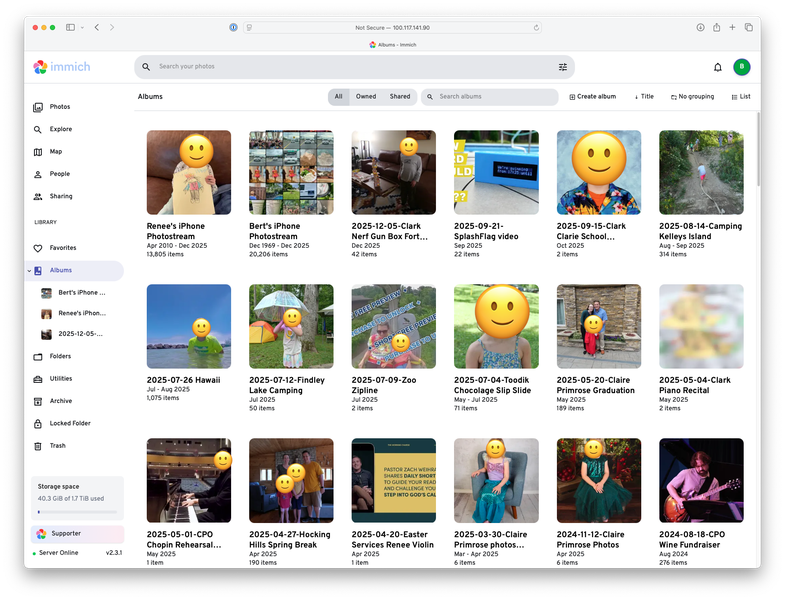Toggle the Safari sidebar
This screenshot has height=600, width=785.
70,28
